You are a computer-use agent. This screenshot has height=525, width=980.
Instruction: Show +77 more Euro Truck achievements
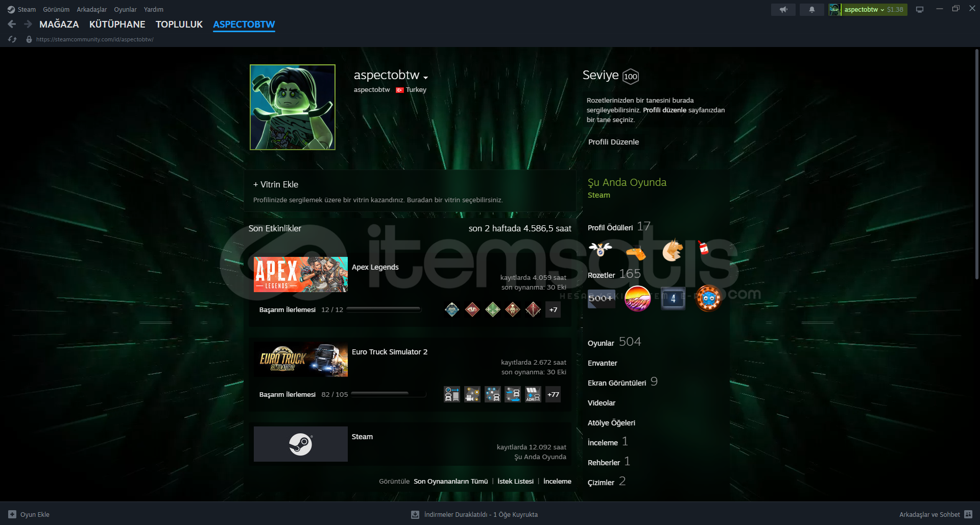tap(553, 394)
